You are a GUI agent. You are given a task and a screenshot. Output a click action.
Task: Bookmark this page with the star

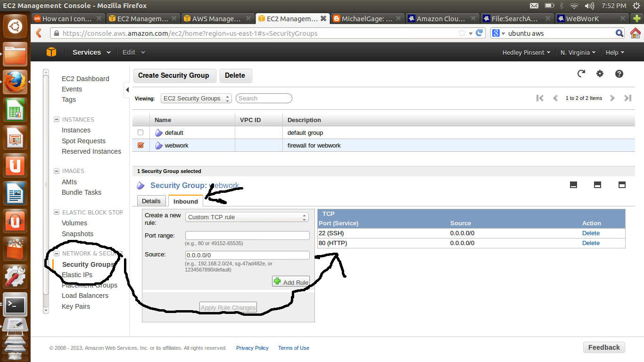[462, 33]
